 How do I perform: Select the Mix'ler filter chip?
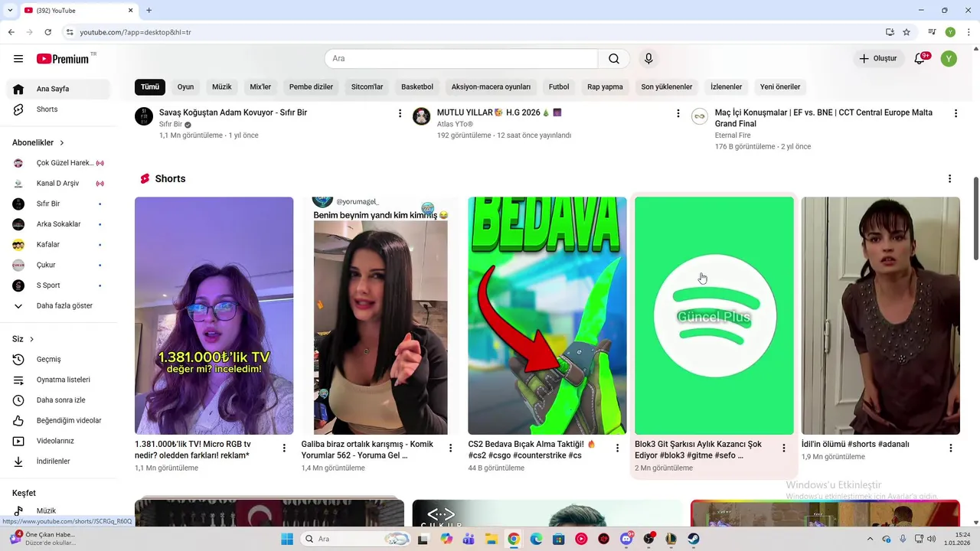[260, 87]
